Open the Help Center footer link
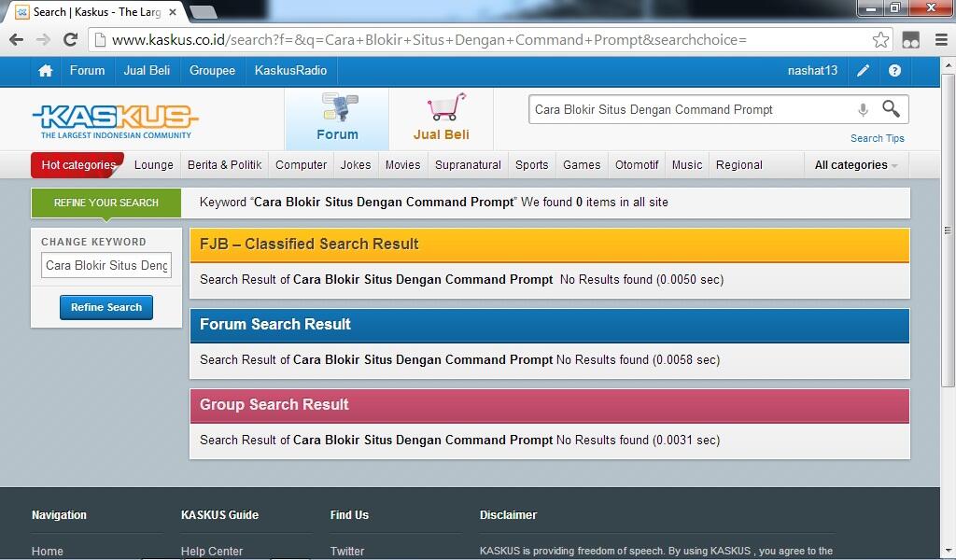The width and height of the screenshot is (956, 560). pos(212,551)
